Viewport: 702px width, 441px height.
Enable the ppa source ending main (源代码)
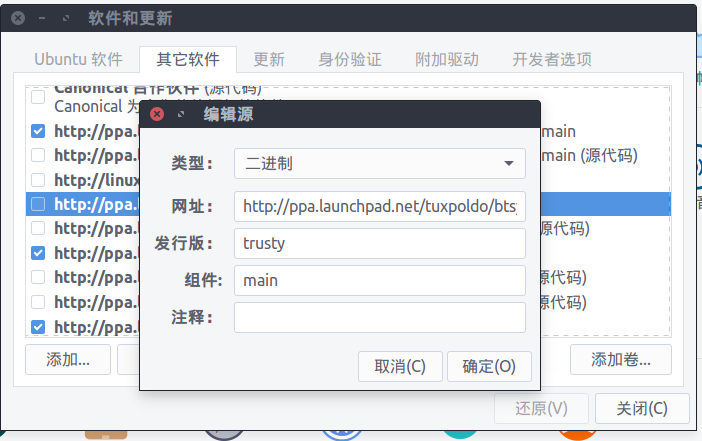point(38,155)
